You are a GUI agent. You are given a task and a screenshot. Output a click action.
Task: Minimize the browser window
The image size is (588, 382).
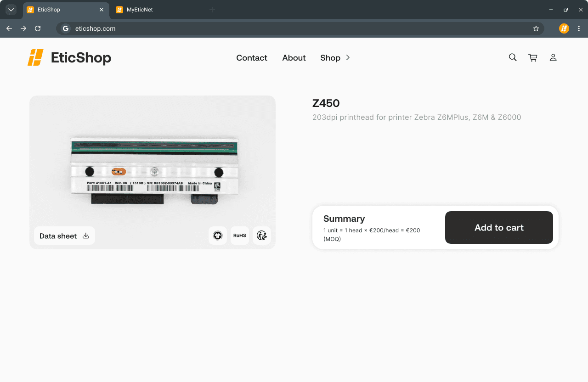coord(551,10)
